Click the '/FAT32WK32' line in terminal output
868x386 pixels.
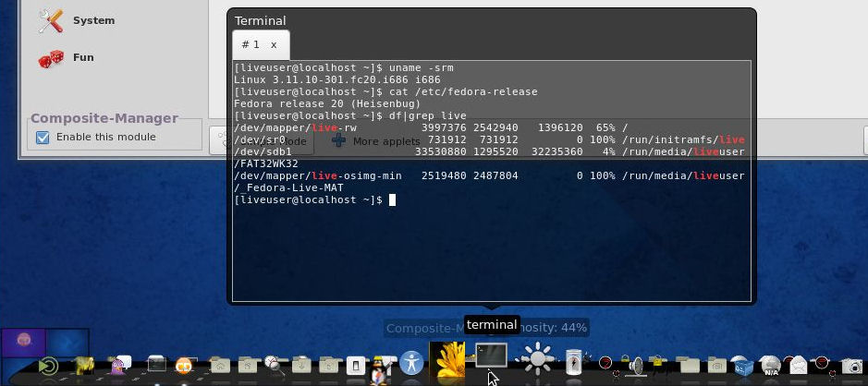click(x=266, y=163)
